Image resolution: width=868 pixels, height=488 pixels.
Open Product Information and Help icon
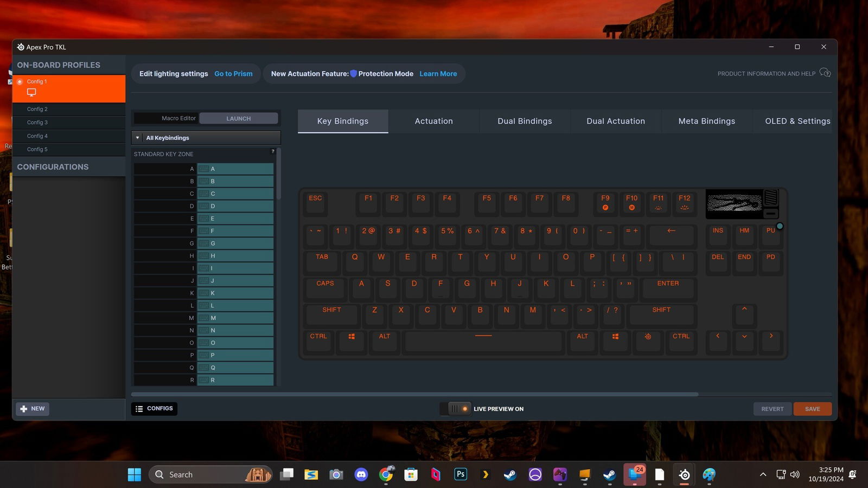[825, 73]
